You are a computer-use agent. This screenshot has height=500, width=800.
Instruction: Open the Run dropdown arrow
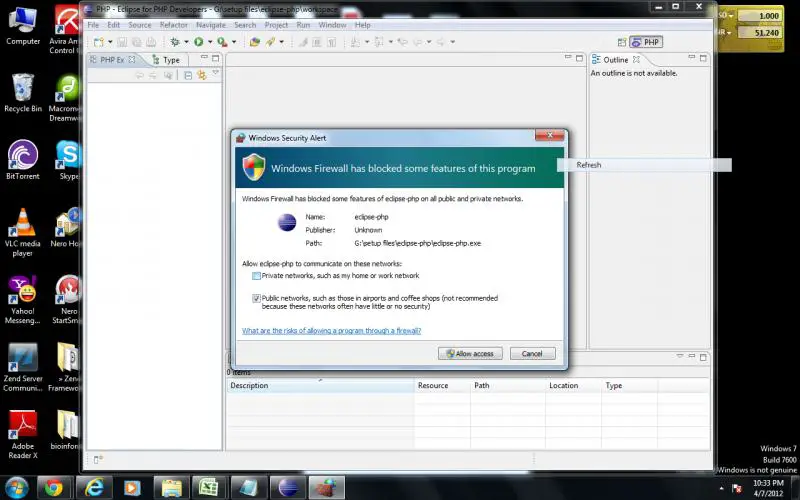(210, 42)
